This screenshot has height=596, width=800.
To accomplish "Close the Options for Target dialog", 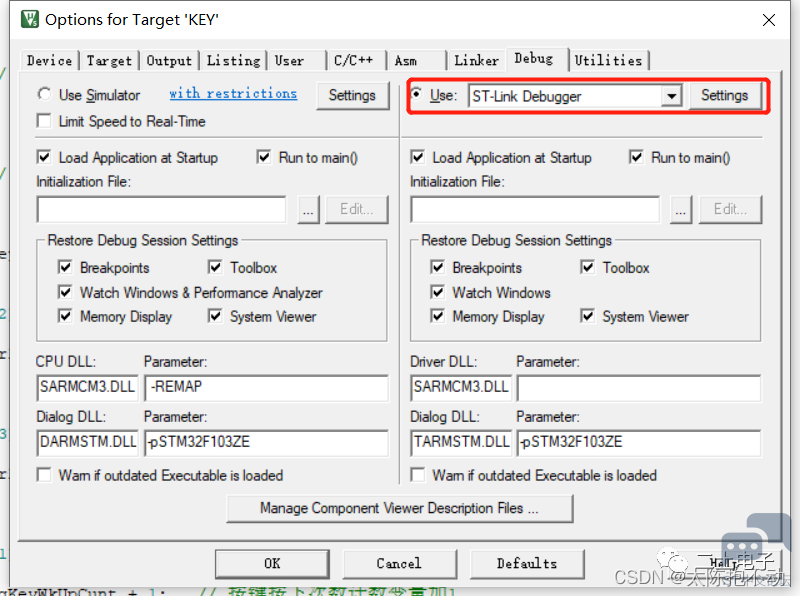I will [x=768, y=20].
